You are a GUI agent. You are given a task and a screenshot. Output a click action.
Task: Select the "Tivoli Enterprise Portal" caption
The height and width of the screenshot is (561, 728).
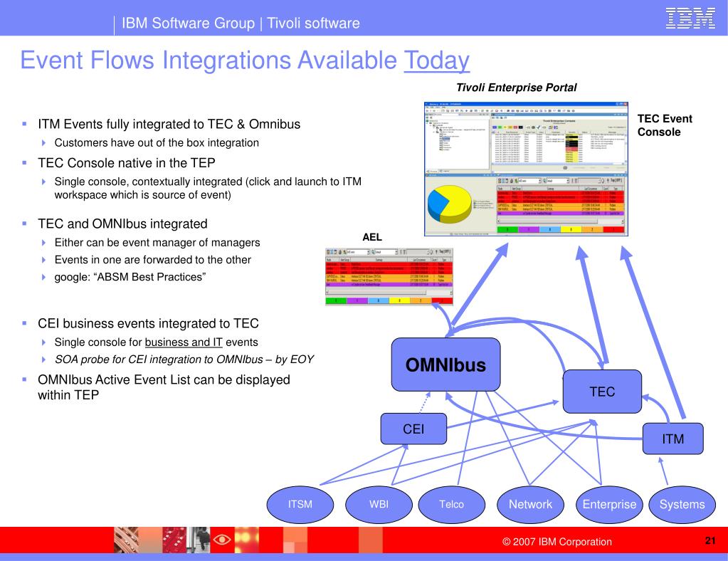point(516,88)
